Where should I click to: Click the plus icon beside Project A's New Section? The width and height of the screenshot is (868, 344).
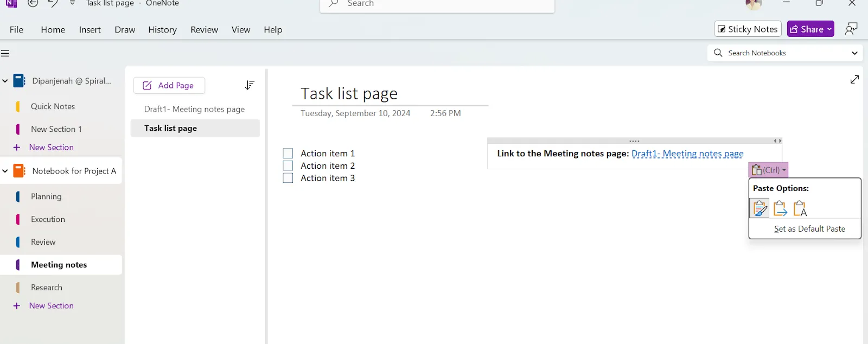pyautogui.click(x=17, y=306)
